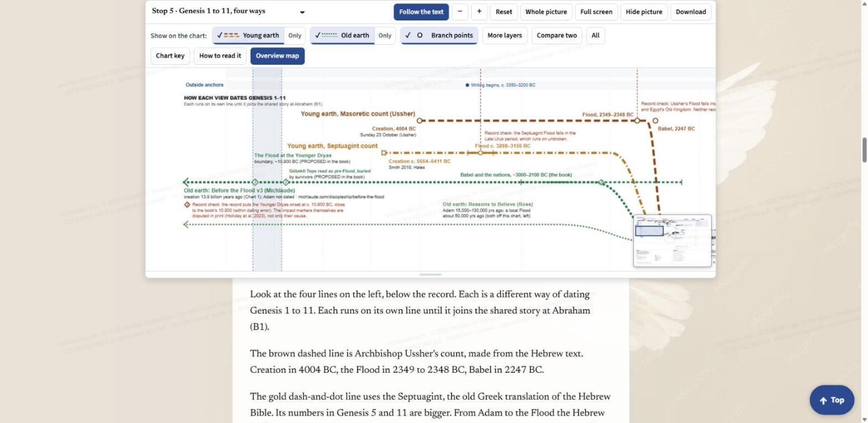Click the label "Young earth, Masoretic count (Ussher)"
Image resolution: width=868 pixels, height=423 pixels.
(358, 114)
